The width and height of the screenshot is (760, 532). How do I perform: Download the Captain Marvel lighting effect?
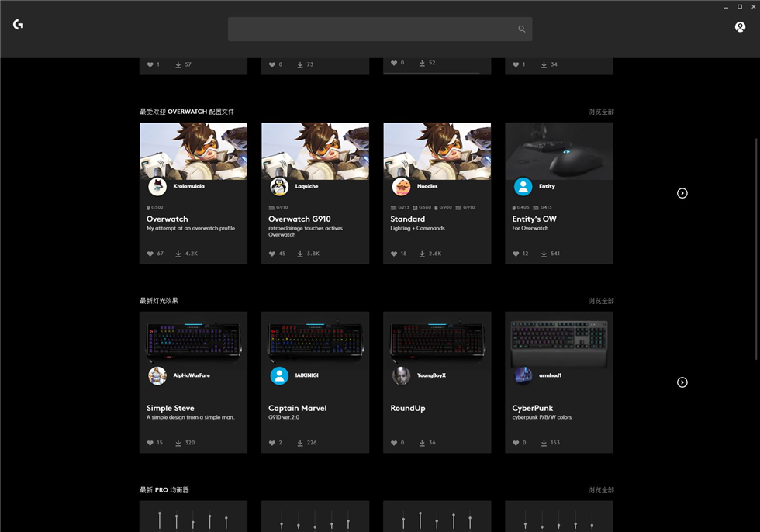click(x=300, y=443)
